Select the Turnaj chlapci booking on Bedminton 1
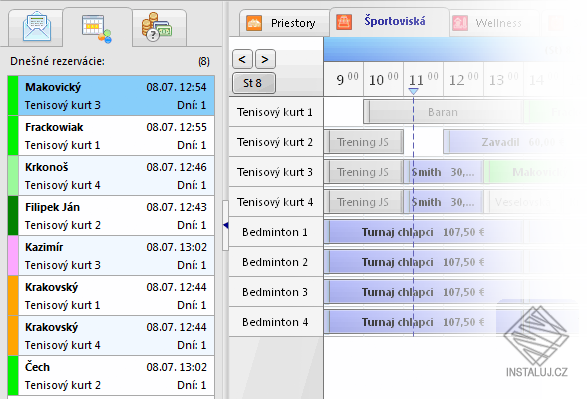This screenshot has height=399, width=587. pos(423,232)
